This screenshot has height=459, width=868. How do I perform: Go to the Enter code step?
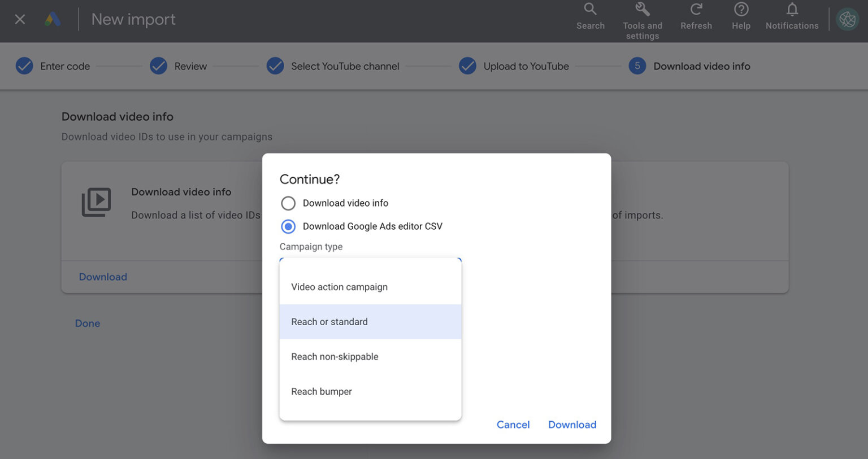click(53, 66)
